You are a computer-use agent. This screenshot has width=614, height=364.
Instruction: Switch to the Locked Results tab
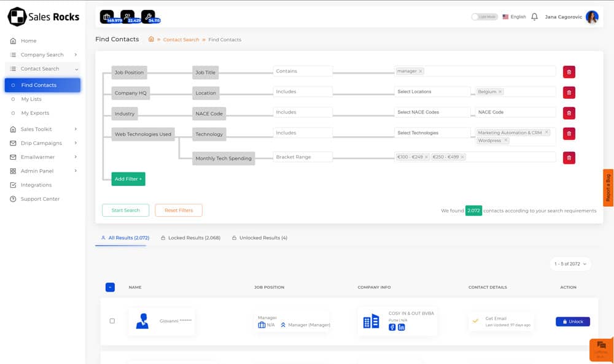pyautogui.click(x=190, y=238)
